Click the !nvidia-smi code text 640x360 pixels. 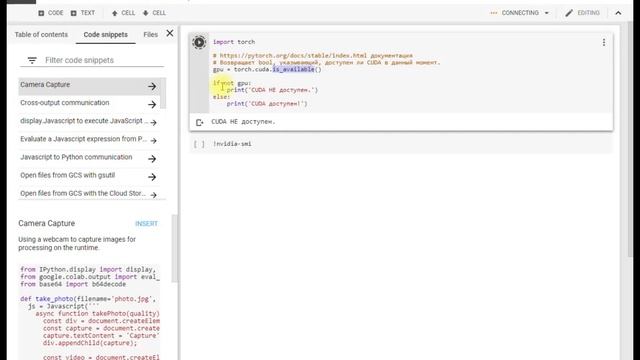click(232, 144)
